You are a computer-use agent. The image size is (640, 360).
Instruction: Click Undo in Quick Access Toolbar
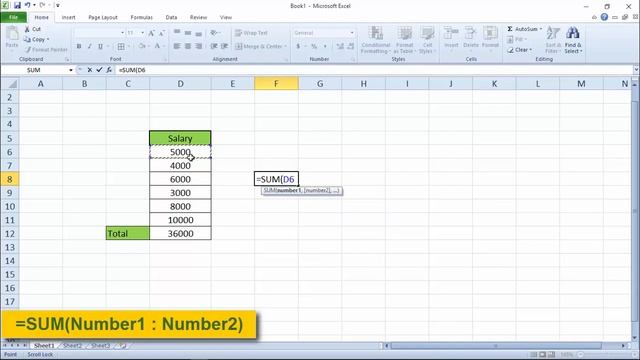coord(27,5)
